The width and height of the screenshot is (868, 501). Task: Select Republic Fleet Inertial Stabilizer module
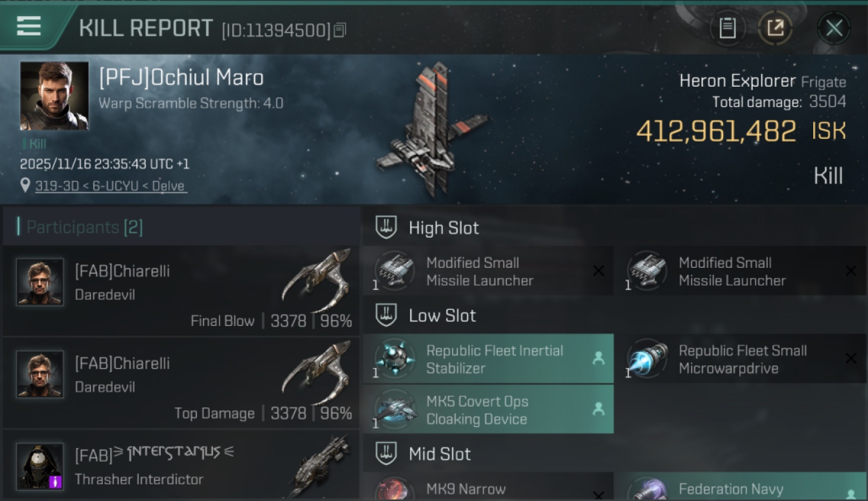pos(488,359)
